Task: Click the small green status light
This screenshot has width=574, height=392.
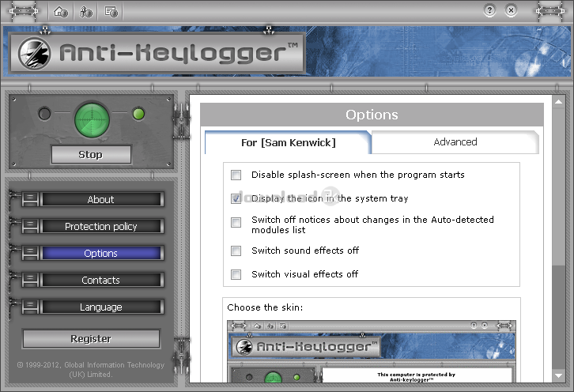Action: point(138,115)
